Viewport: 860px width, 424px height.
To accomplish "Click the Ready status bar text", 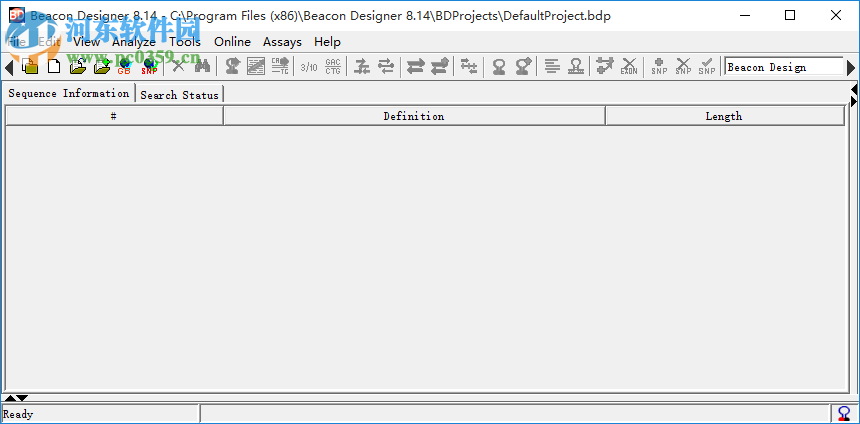I will coord(18,414).
